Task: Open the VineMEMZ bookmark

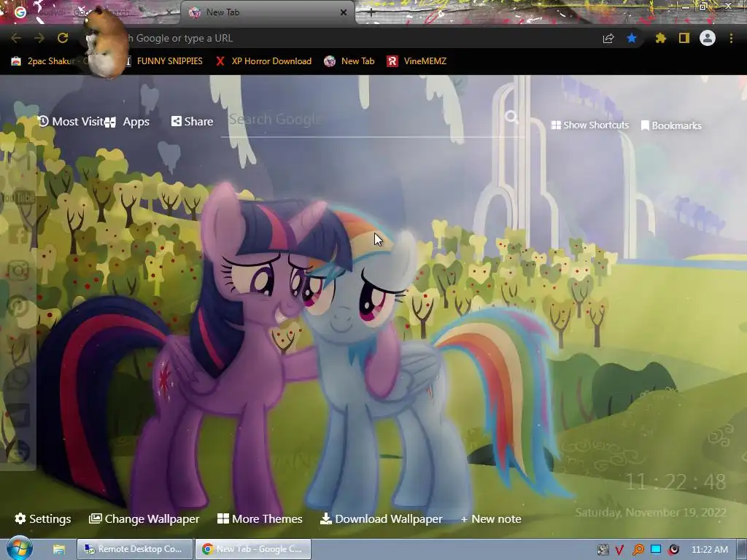Action: [417, 61]
